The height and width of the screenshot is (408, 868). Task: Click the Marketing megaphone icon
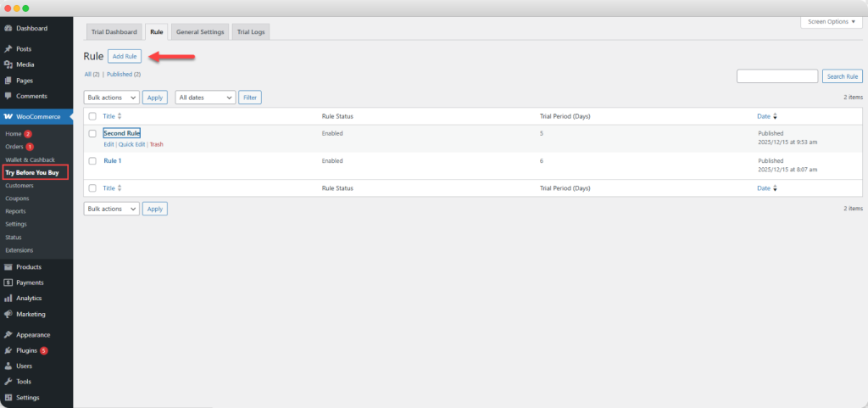click(x=8, y=314)
